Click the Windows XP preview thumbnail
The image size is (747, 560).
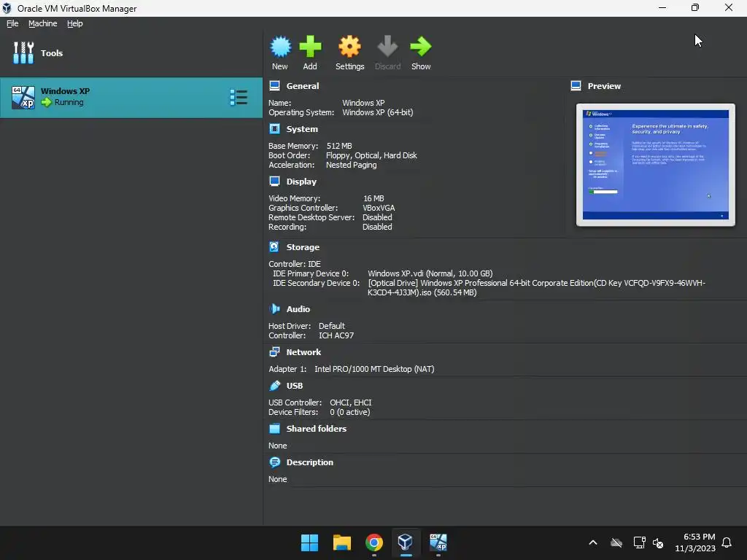tap(656, 165)
